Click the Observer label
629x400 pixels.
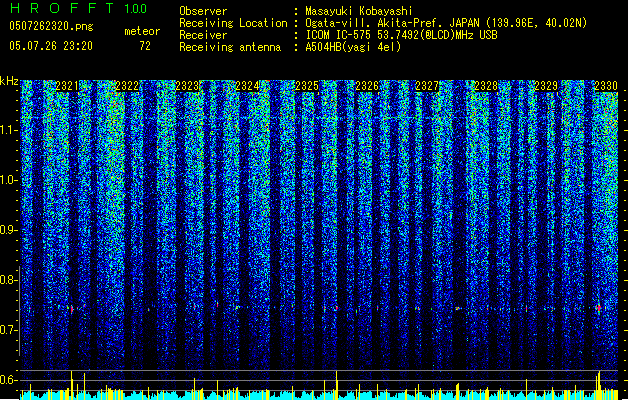coord(203,11)
